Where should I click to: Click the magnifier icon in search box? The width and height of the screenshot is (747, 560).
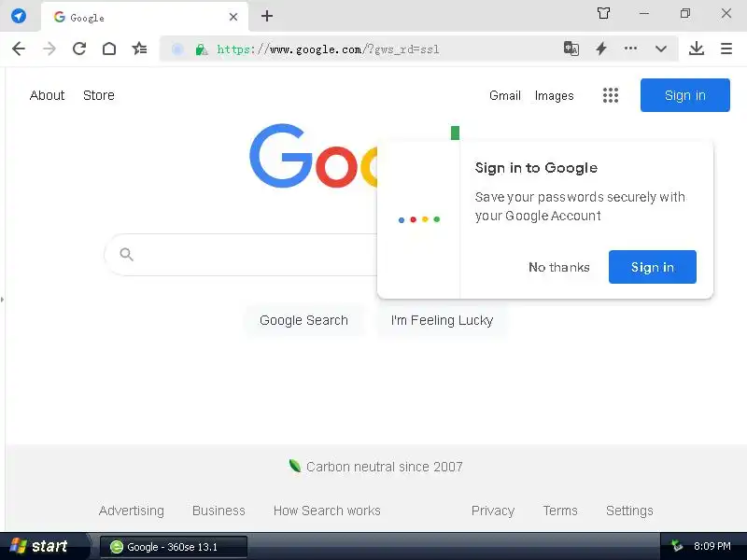(126, 254)
